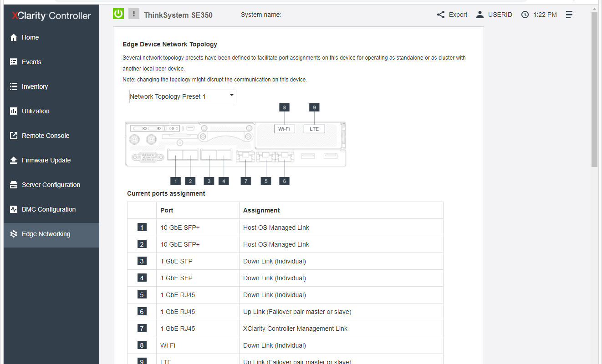Open Server Configuration

coord(51,185)
